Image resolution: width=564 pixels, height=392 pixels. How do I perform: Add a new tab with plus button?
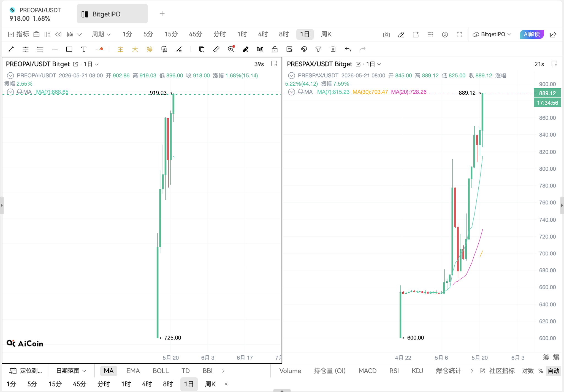162,14
